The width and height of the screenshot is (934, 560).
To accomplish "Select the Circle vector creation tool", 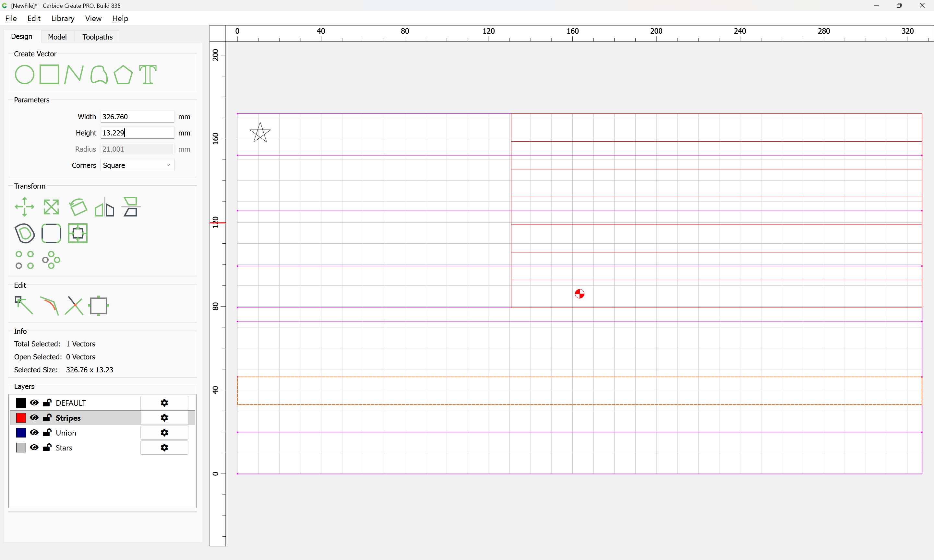I will click(24, 74).
